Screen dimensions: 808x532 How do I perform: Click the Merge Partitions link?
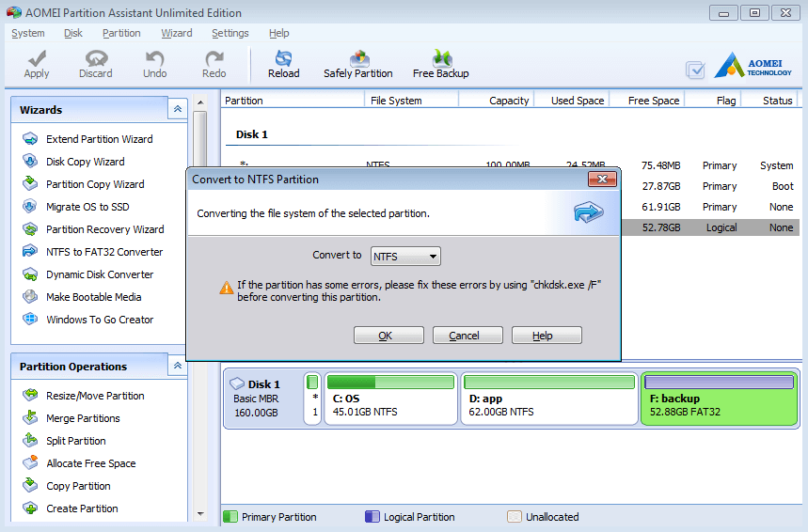pos(83,418)
